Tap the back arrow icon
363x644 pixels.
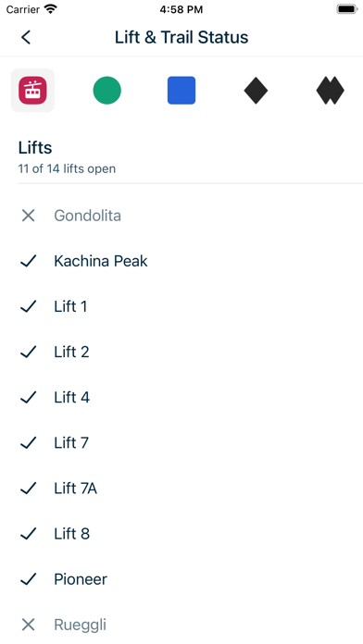tap(26, 37)
